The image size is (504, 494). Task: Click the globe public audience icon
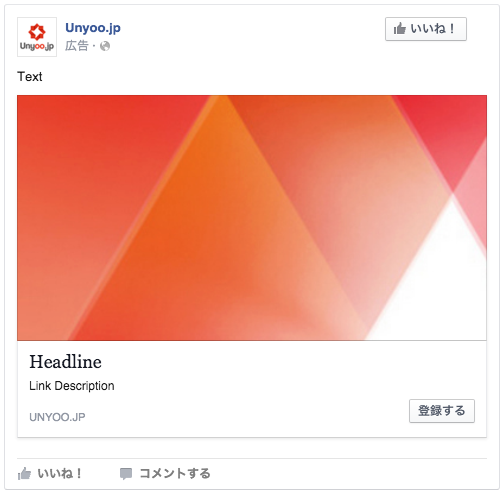105,46
